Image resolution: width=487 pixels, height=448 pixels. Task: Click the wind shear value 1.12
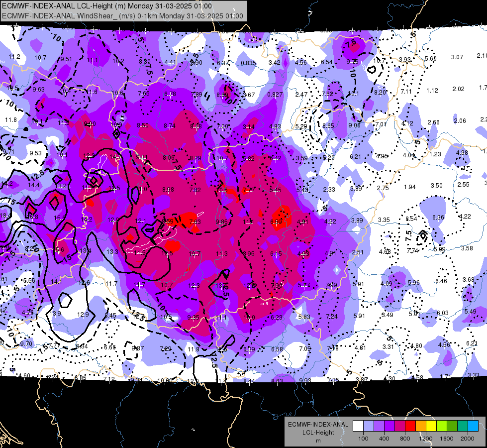[x=432, y=91]
